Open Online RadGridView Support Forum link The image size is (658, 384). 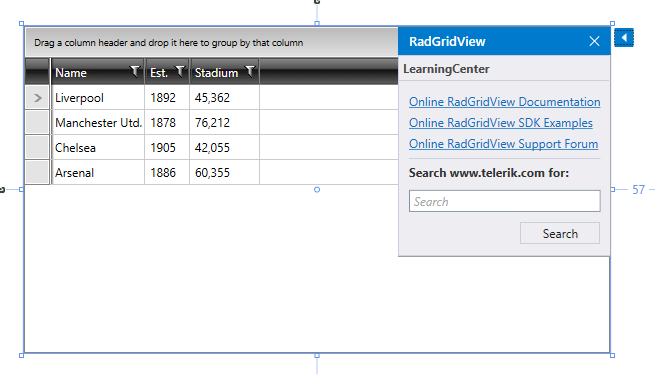(504, 144)
